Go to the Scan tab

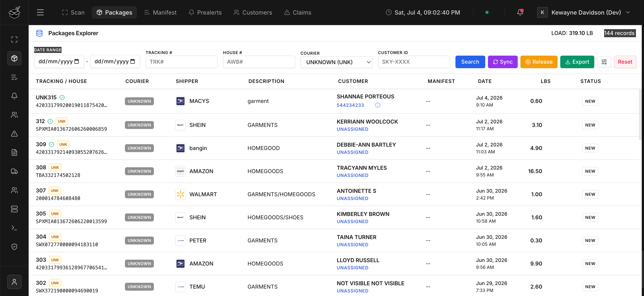click(73, 12)
